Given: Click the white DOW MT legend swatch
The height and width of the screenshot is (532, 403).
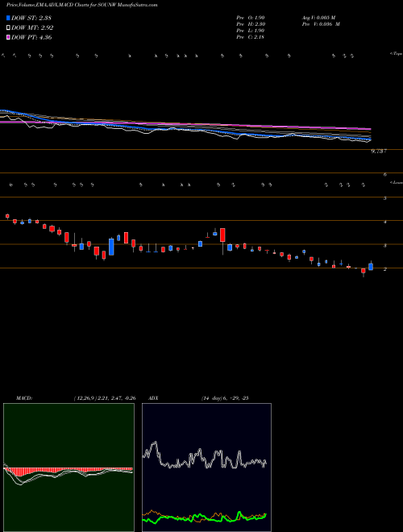Looking at the screenshot, I should point(8,28).
